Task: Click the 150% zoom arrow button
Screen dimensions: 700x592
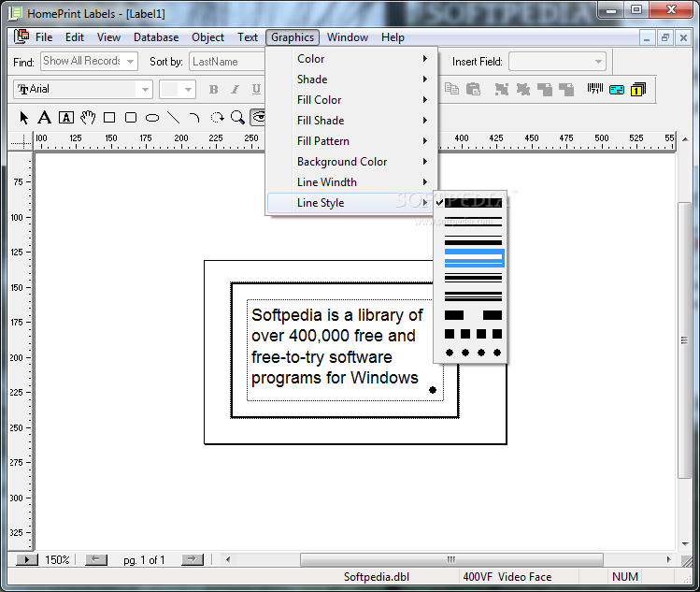Action: tap(27, 559)
